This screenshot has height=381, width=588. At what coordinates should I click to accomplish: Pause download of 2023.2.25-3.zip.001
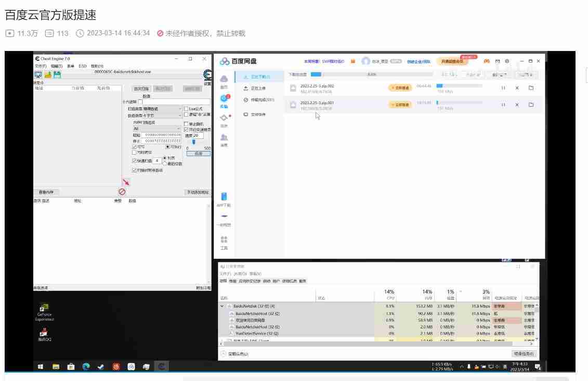pos(503,105)
